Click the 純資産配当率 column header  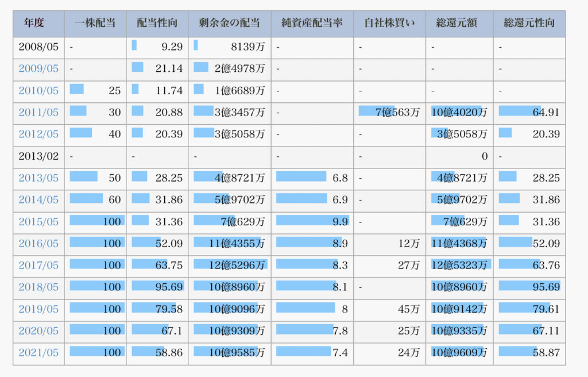pyautogui.click(x=312, y=23)
